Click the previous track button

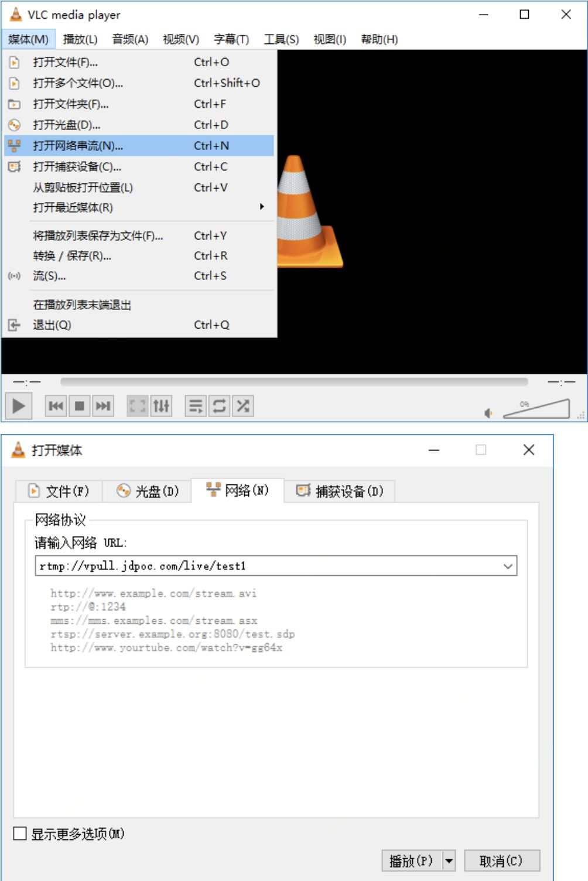point(56,406)
